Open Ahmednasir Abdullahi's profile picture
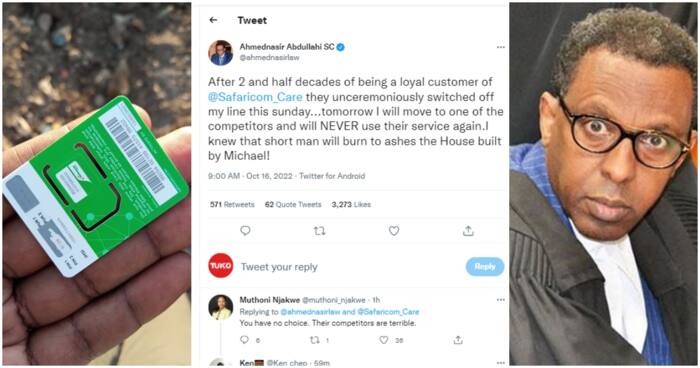 click(221, 52)
